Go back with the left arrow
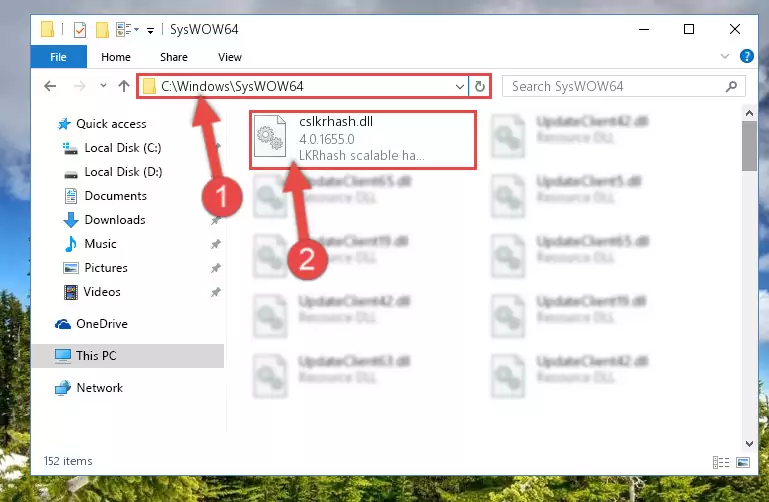Image resolution: width=769 pixels, height=502 pixels. [50, 86]
